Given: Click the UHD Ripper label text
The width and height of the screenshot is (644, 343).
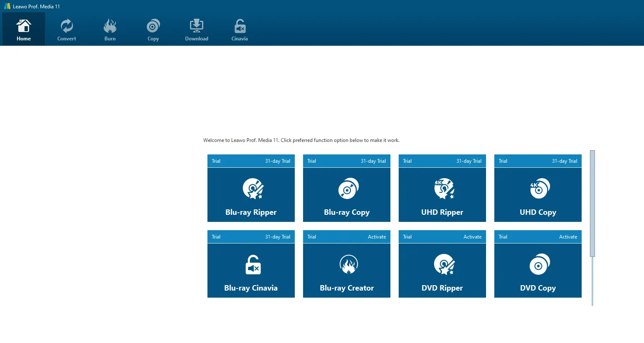Looking at the screenshot, I should 442,212.
